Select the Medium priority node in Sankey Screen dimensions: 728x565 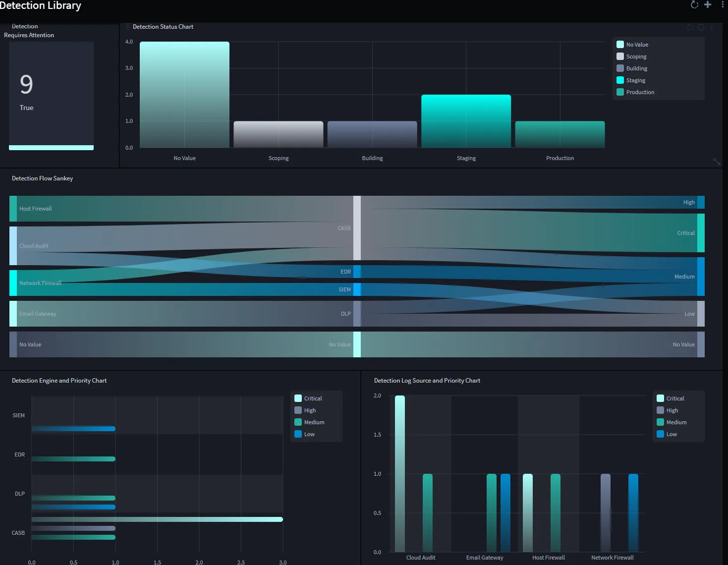[x=701, y=277]
